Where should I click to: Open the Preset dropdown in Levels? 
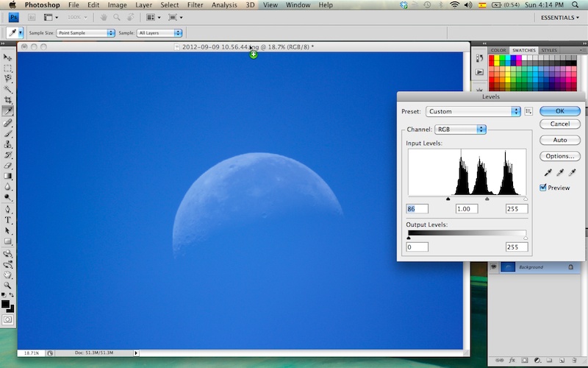473,111
